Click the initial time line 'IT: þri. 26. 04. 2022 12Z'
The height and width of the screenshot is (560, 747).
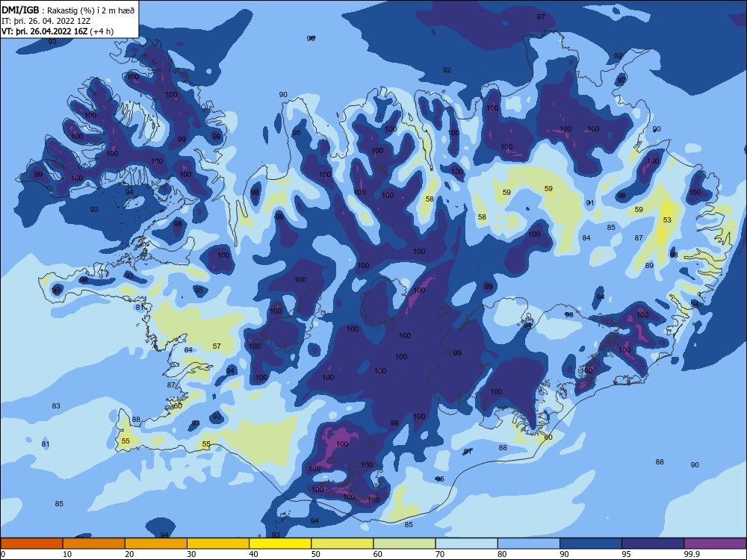[46, 21]
